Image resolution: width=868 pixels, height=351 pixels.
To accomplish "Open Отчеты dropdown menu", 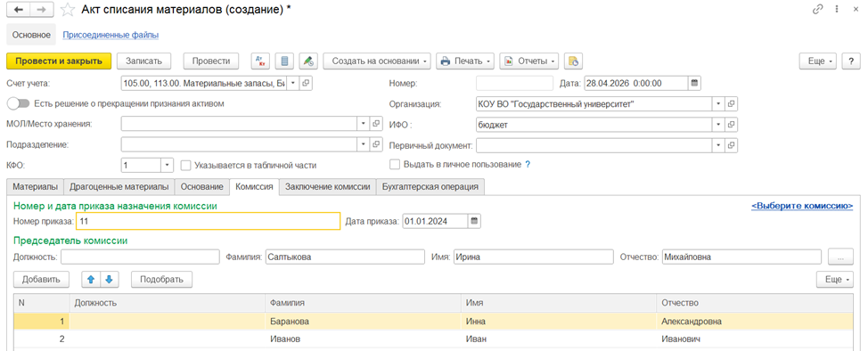I will 529,61.
